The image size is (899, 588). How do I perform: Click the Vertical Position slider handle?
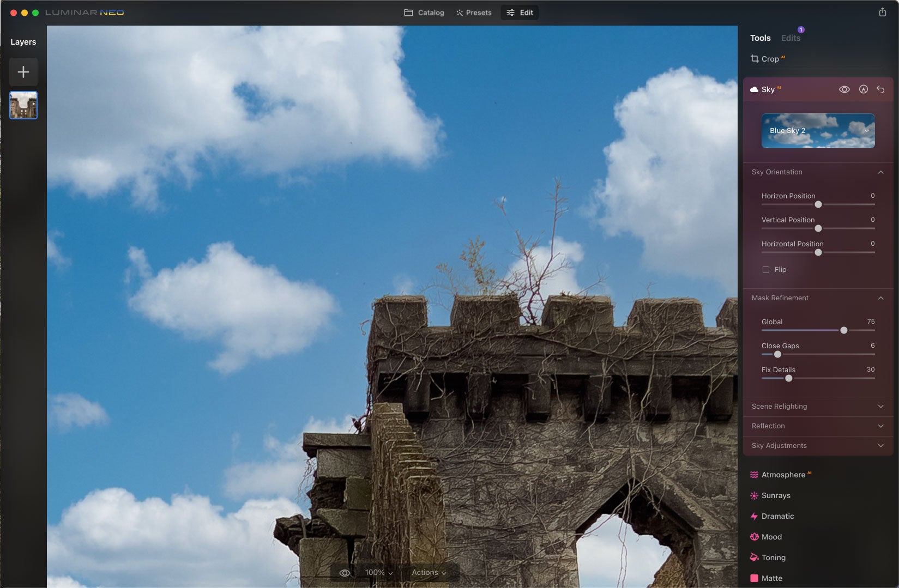coord(818,228)
